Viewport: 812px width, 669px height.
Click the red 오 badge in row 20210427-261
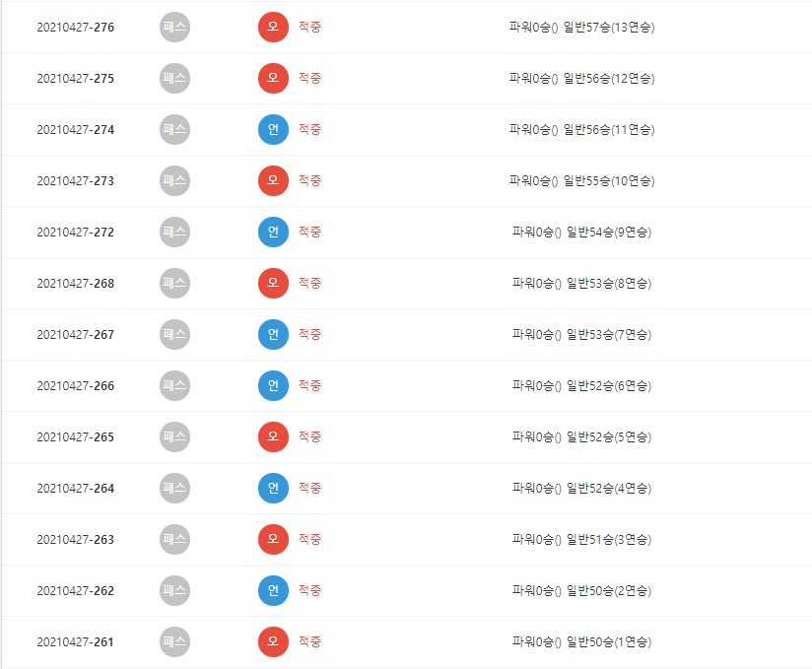273,642
